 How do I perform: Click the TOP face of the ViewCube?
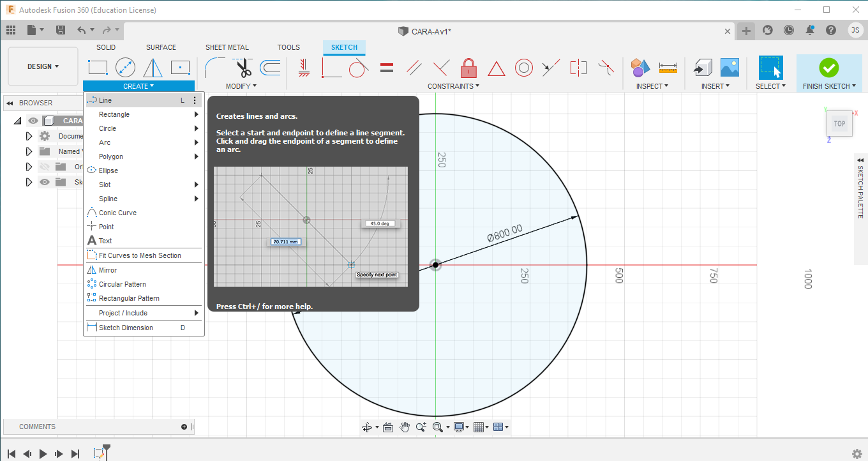[839, 124]
